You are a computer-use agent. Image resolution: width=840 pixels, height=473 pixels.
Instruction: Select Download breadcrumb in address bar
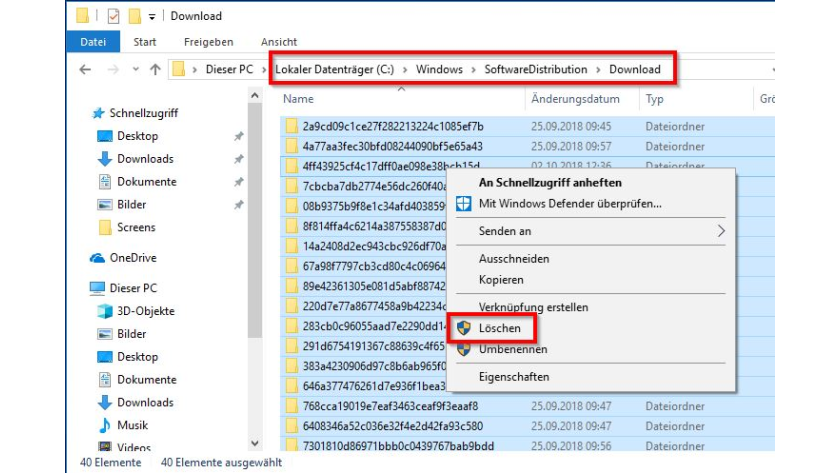pyautogui.click(x=635, y=69)
